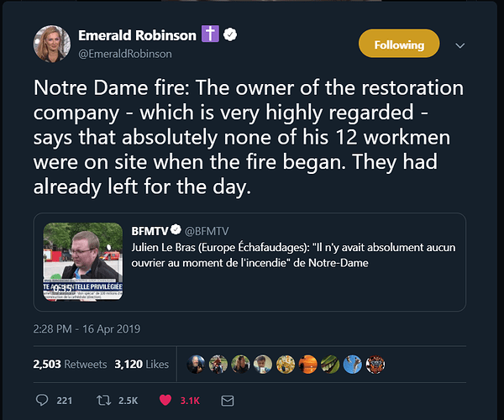This screenshot has width=504, height=420.
Task: Open Emerald Robinson's profile picture
Action: (x=52, y=44)
